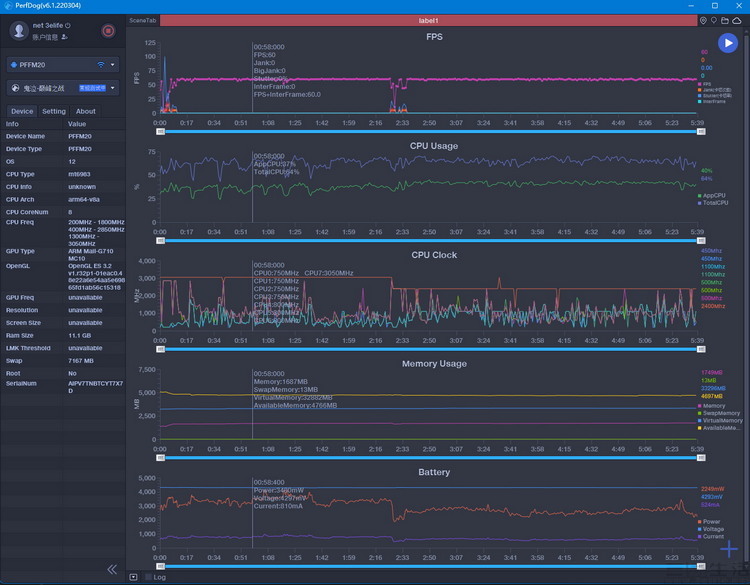750x585 pixels.
Task: Click the vertical scrollbar of charts area
Action: 747,297
